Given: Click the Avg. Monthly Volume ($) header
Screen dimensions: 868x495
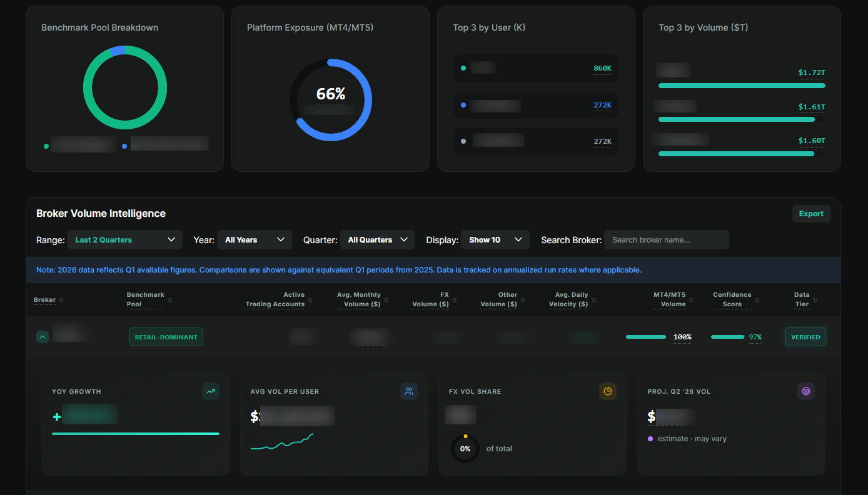Looking at the screenshot, I should (359, 299).
